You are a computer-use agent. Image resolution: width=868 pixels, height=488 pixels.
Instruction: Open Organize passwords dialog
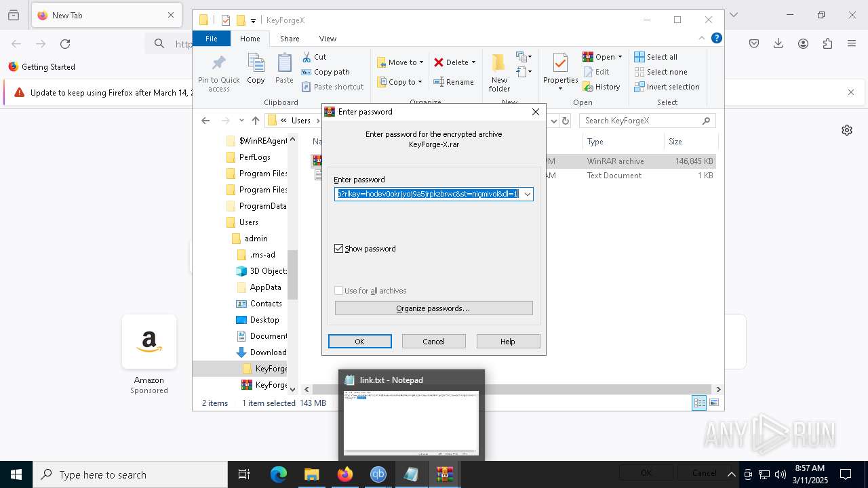[433, 308]
